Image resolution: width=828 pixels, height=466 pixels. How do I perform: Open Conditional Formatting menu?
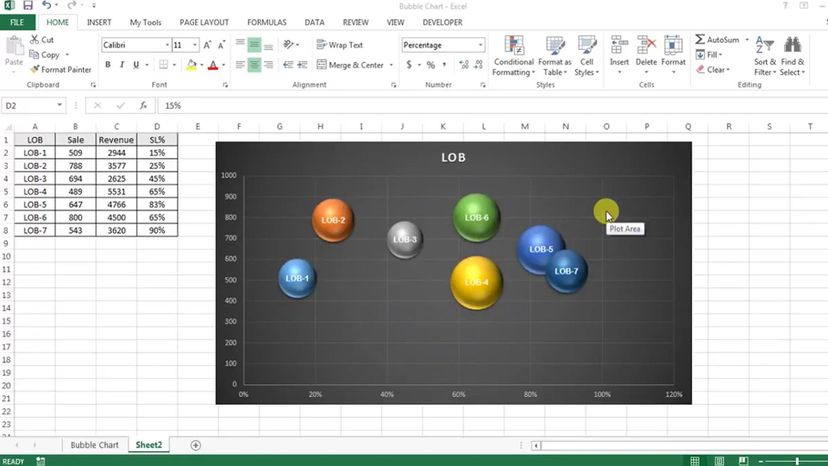(514, 56)
